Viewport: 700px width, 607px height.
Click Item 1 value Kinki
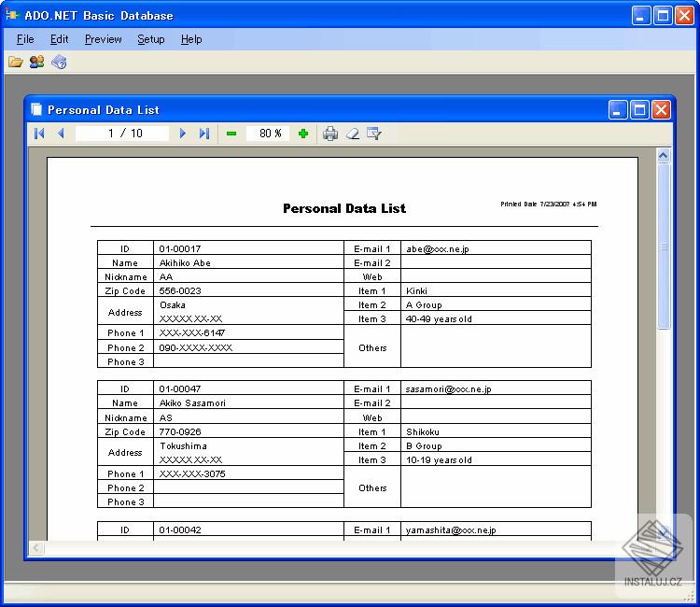(x=416, y=290)
